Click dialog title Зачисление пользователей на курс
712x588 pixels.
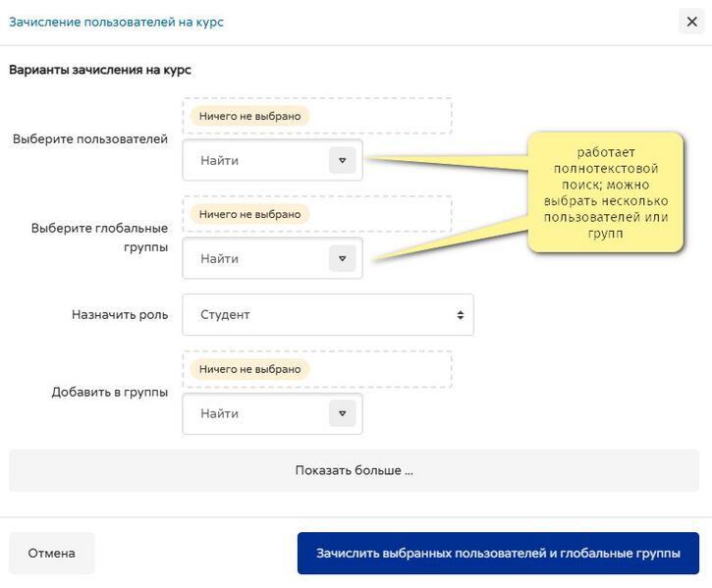116,22
